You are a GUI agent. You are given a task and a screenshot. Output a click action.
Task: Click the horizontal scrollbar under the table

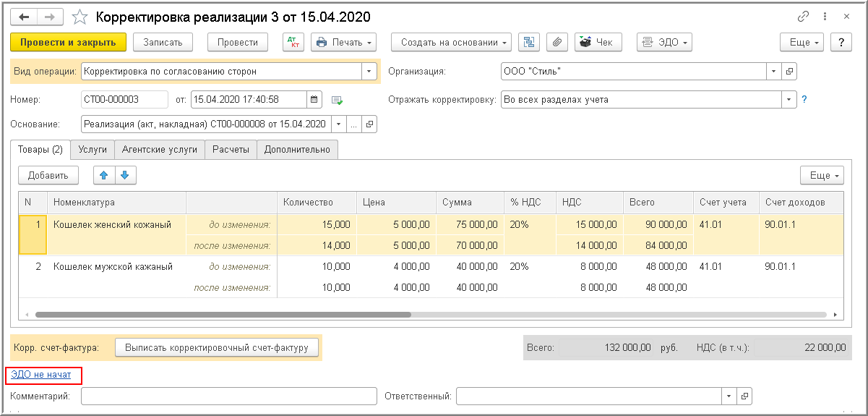tap(223, 315)
